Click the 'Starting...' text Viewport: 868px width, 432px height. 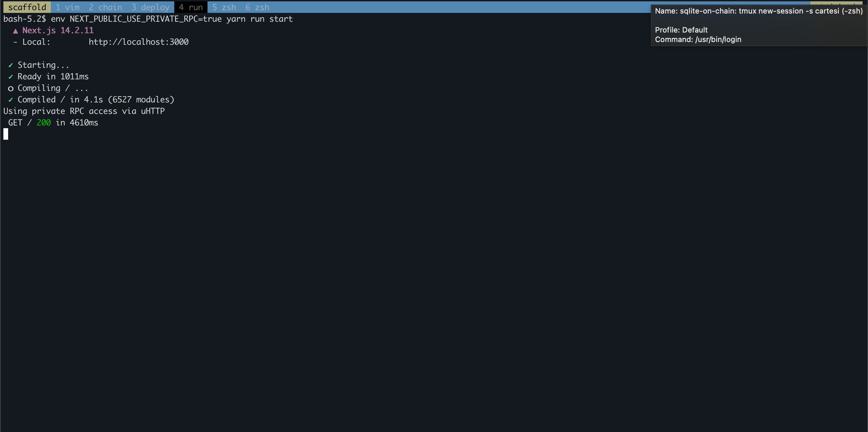coord(43,65)
